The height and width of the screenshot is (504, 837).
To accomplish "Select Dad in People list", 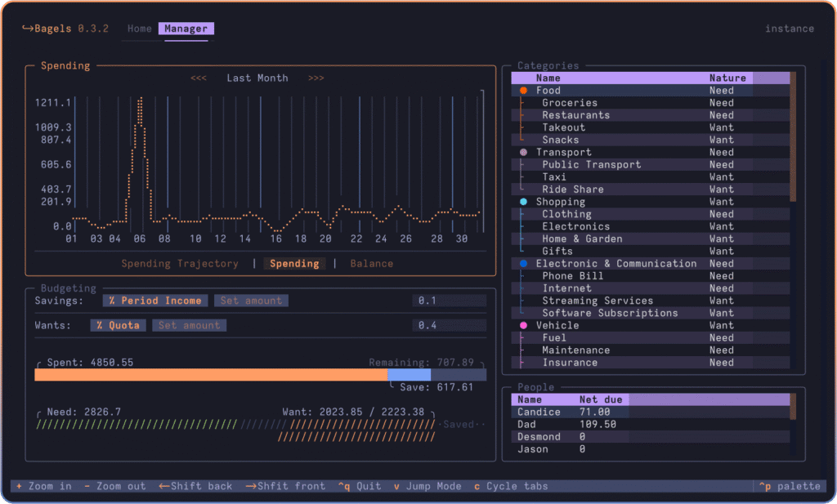I will pyautogui.click(x=650, y=425).
